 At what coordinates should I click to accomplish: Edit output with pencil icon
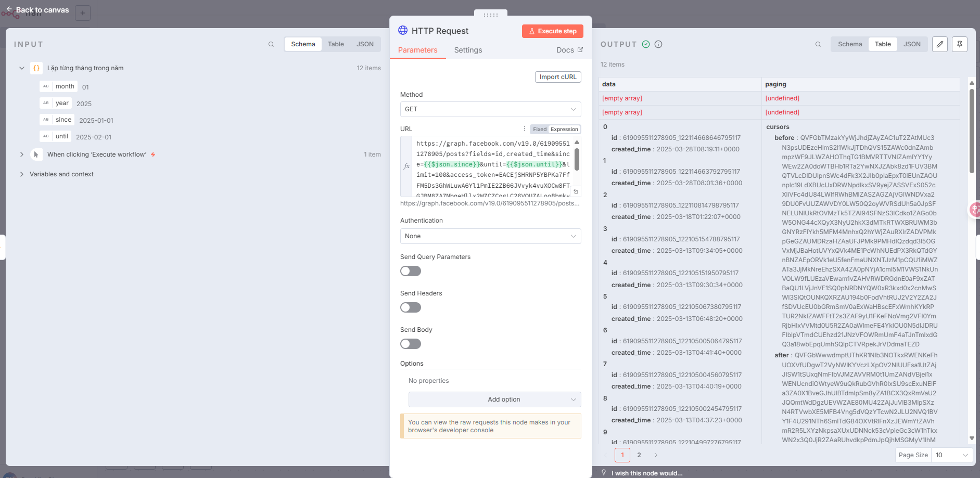pyautogui.click(x=940, y=44)
